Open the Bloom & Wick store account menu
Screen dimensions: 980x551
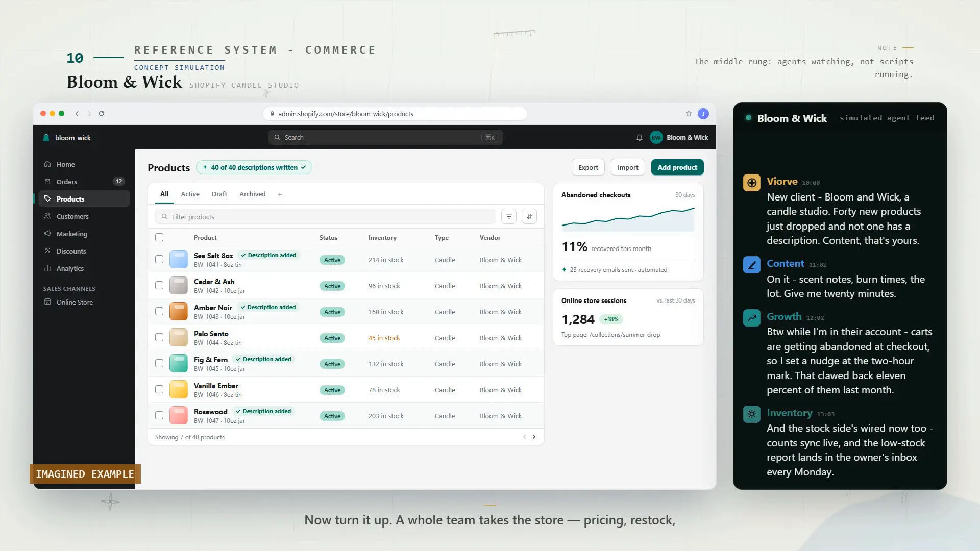[x=679, y=138]
